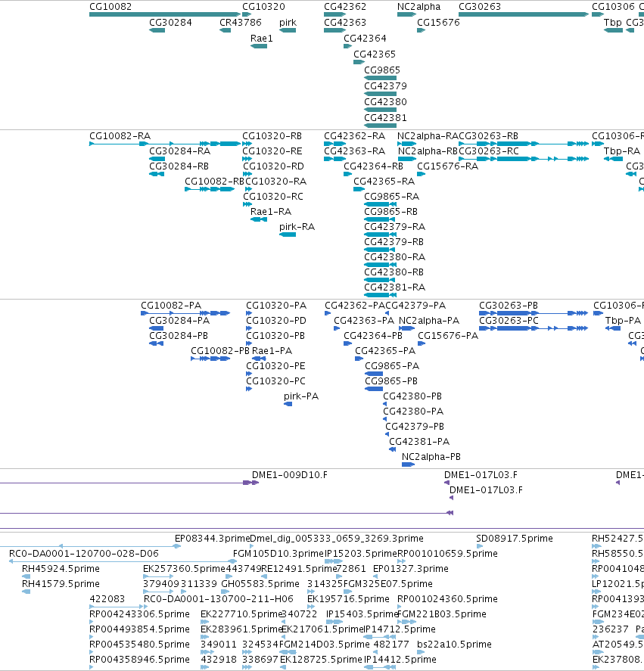The image size is (644, 671).
Task: Select transcript CG42380-RB label
Action: pos(394,272)
